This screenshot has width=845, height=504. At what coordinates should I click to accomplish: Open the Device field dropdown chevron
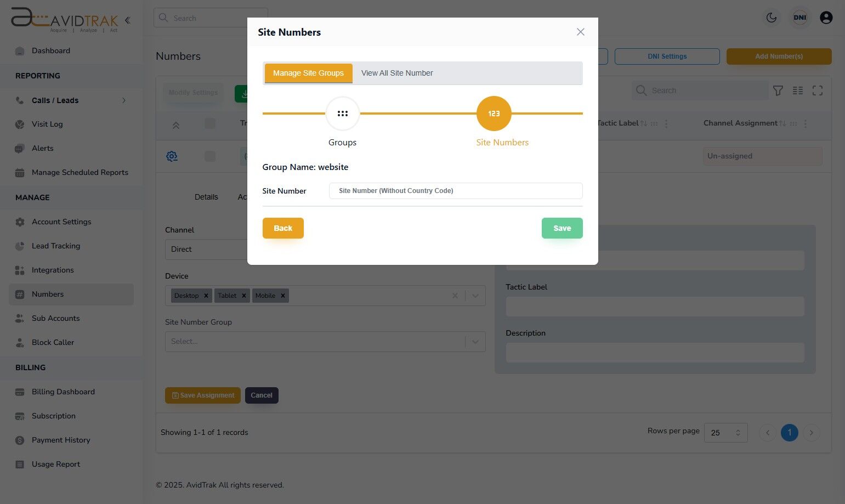(x=475, y=296)
